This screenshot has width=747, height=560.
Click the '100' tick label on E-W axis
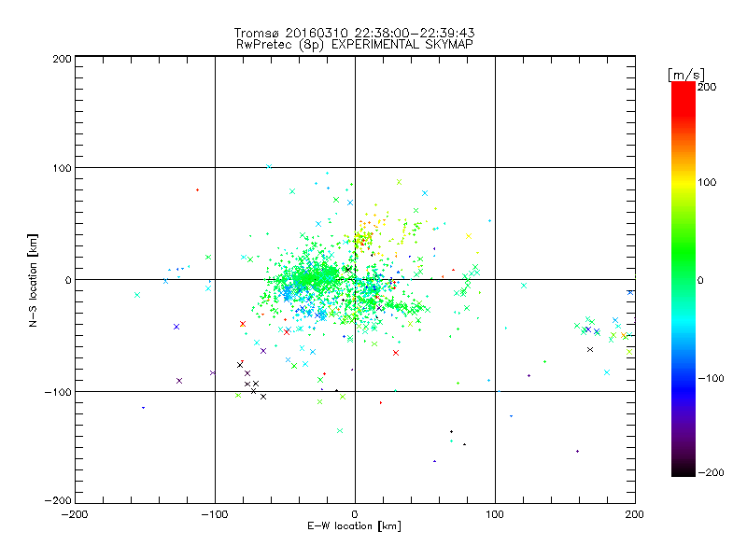pos(495,514)
